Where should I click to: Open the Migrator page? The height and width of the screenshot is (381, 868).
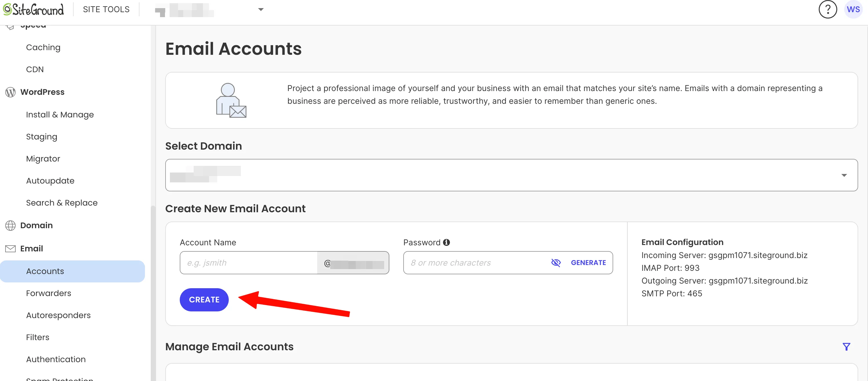43,159
